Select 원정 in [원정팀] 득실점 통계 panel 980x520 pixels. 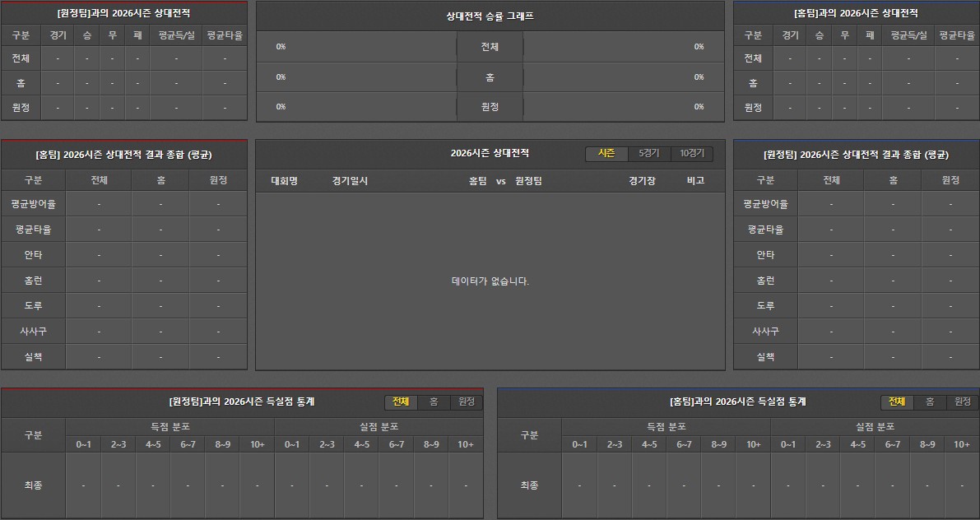[x=467, y=402]
